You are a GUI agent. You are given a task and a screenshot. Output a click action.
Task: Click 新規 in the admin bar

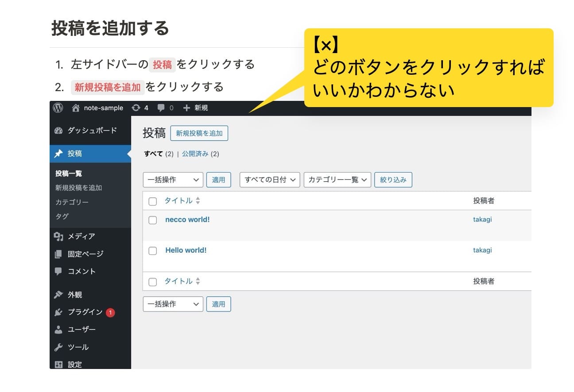point(201,108)
